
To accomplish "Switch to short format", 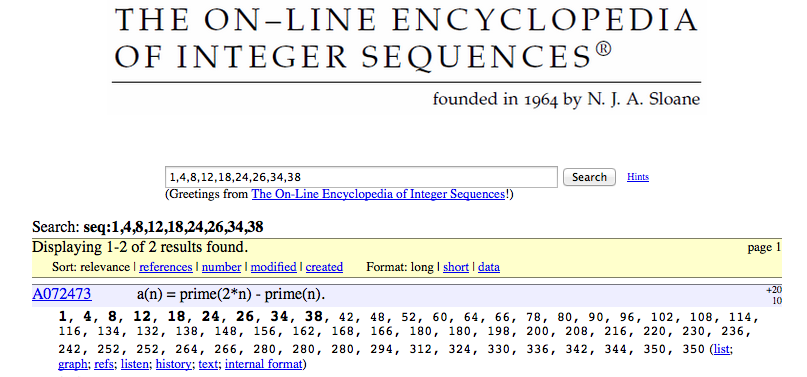I will tap(456, 267).
